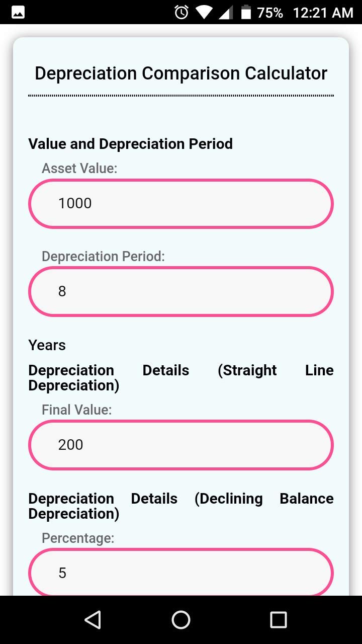Screen dimensions: 362x644
Task: Tap the image notification icon in status bar
Action: [x=18, y=13]
